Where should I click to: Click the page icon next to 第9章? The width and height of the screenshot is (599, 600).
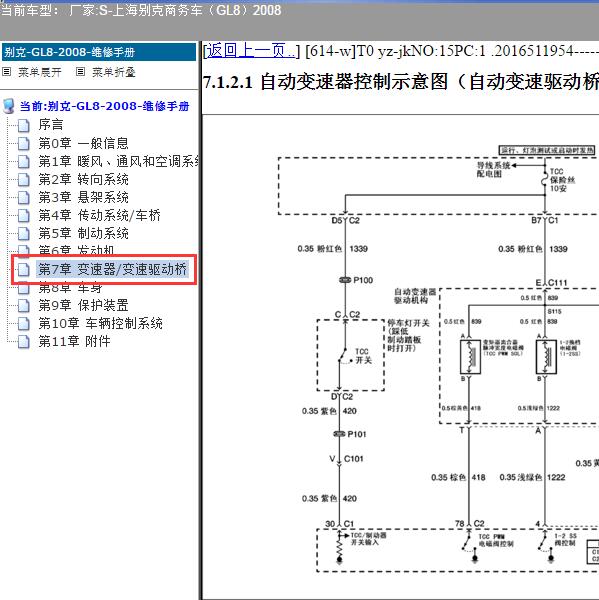(24, 306)
